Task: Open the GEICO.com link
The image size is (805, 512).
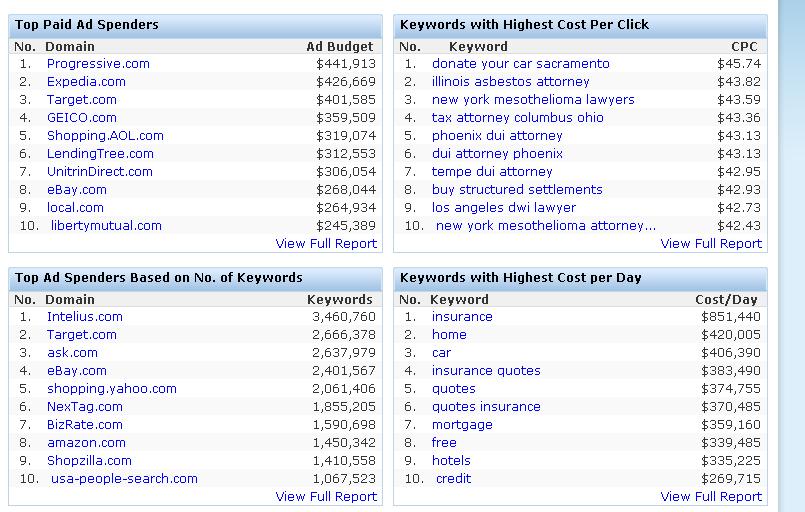Action: point(82,118)
